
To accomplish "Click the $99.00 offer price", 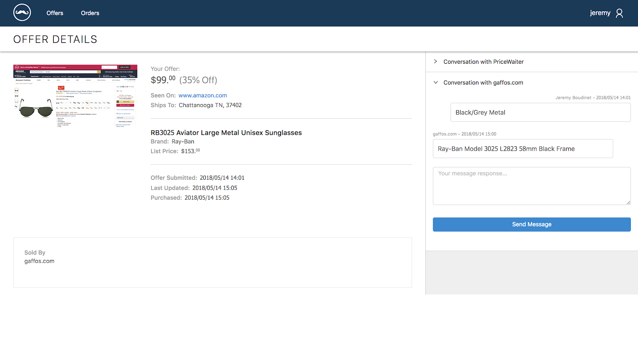I will [x=163, y=80].
